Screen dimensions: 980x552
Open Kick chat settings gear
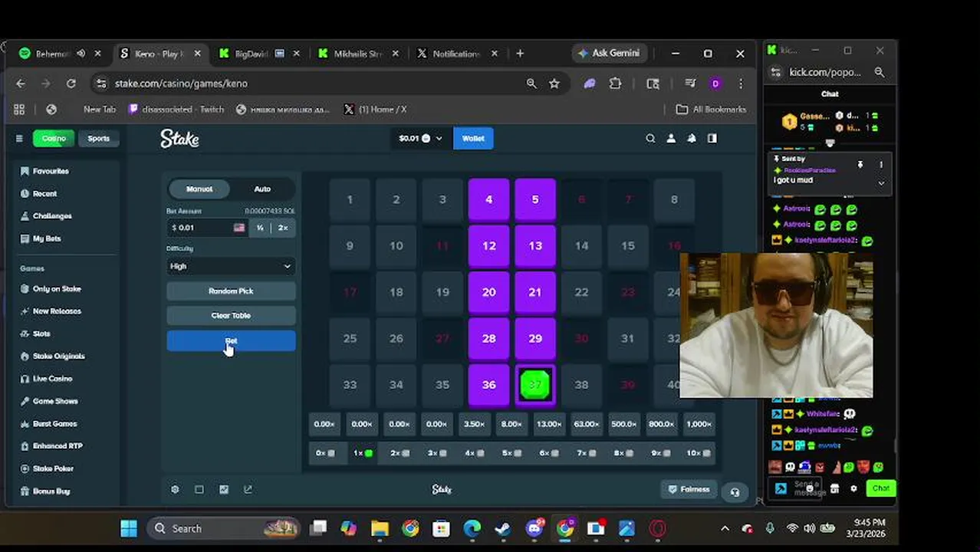coord(853,488)
